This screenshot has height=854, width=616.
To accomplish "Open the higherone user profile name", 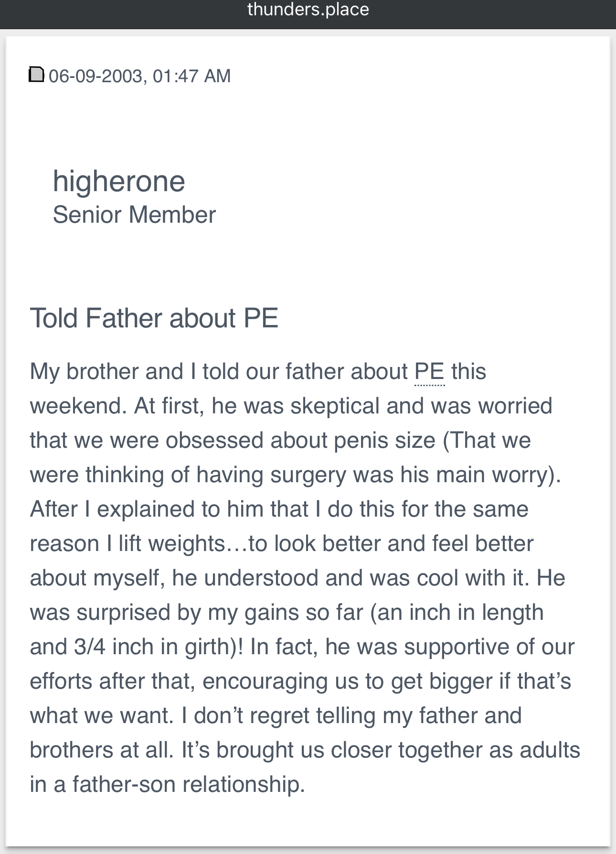I will [119, 181].
